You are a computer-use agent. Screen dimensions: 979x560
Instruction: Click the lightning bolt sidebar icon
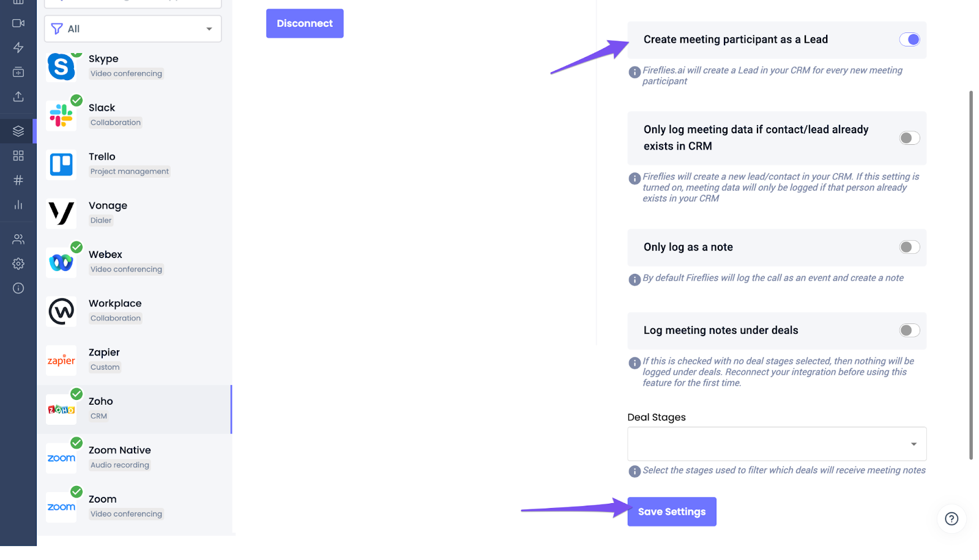[18, 48]
